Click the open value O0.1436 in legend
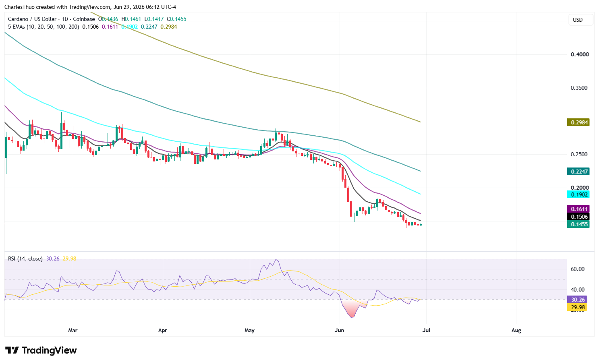599x364 pixels. click(108, 19)
